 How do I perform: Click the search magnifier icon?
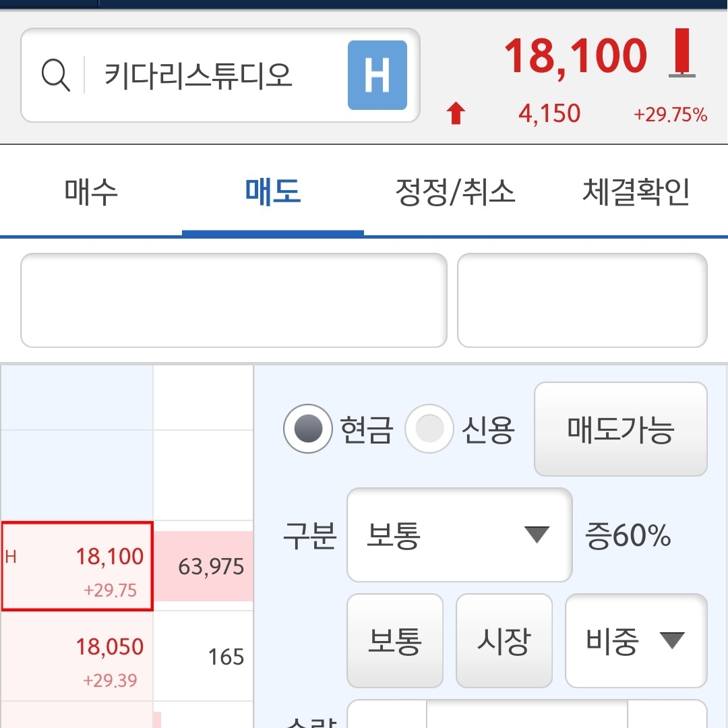[x=57, y=75]
